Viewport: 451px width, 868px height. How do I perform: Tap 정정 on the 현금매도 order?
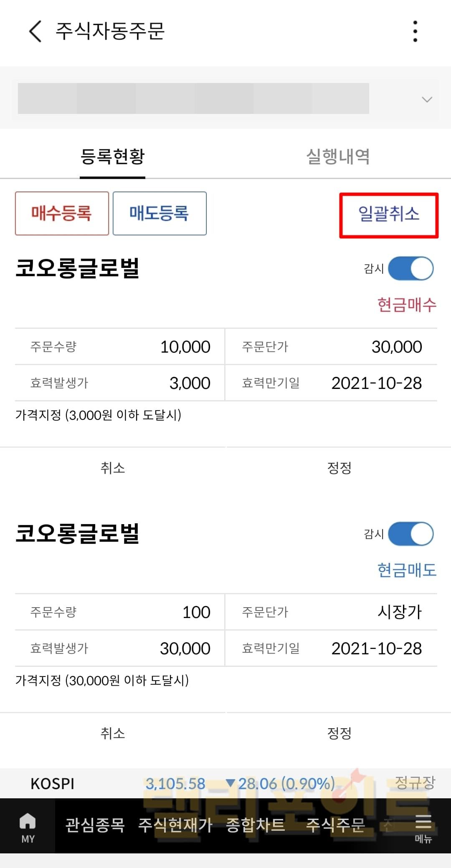pos(339,733)
